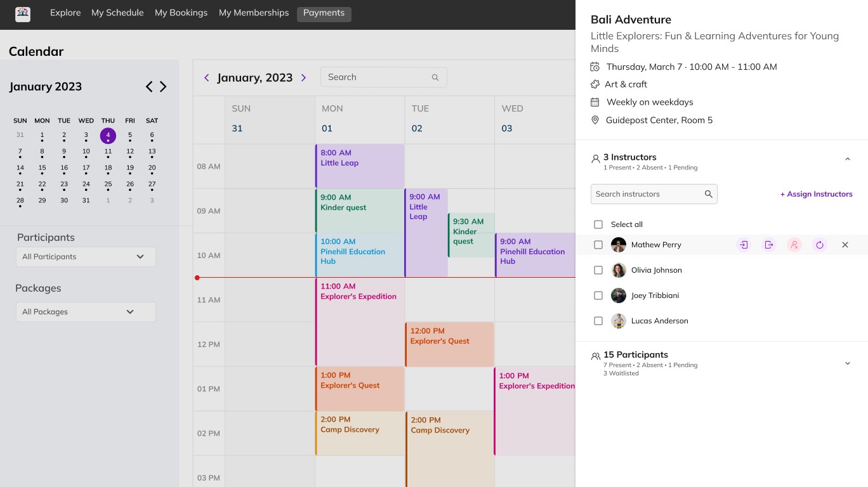Open the Explore tab
The width and height of the screenshot is (868, 487).
pos(65,13)
